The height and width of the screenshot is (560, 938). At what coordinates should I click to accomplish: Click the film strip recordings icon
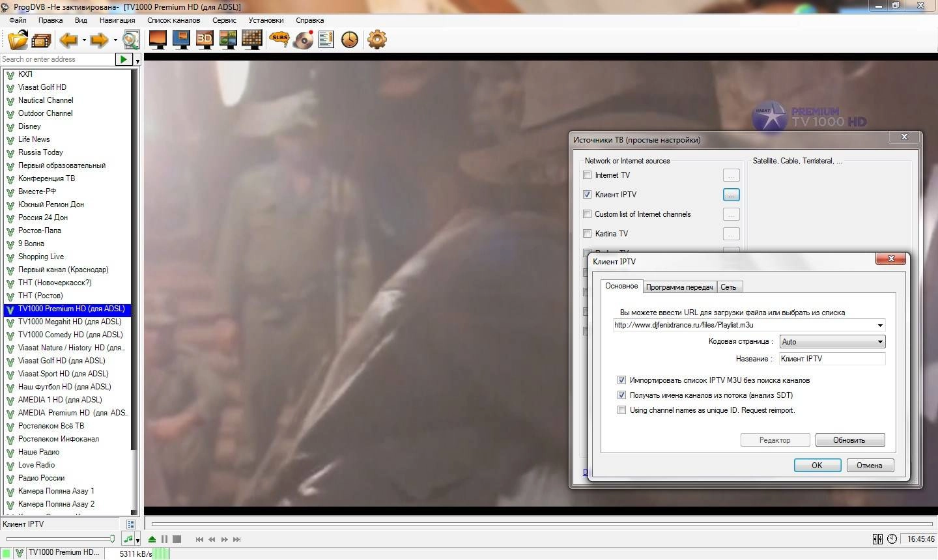tap(41, 41)
